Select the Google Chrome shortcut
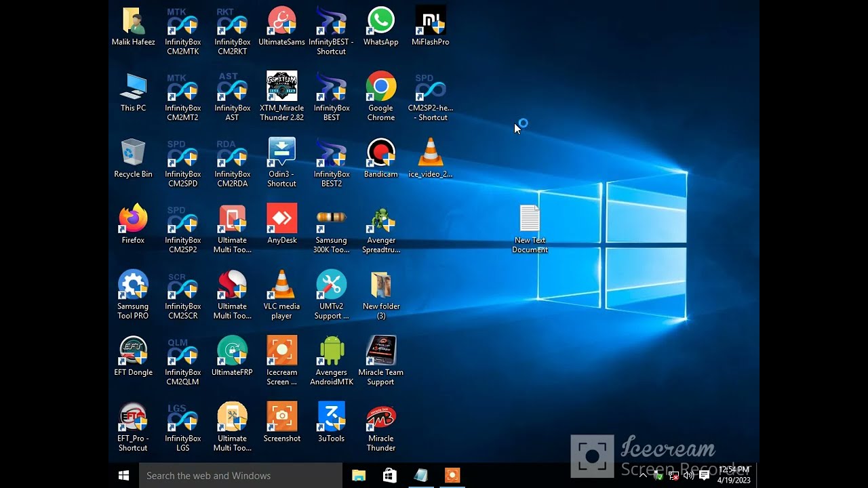868x488 pixels. (x=380, y=98)
